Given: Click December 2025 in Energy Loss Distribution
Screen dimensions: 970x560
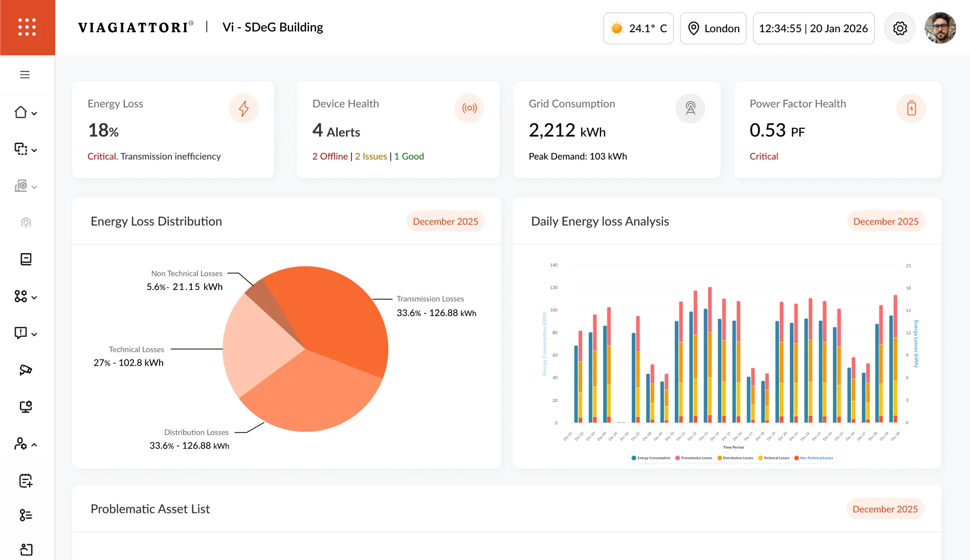Looking at the screenshot, I should click(x=445, y=221).
